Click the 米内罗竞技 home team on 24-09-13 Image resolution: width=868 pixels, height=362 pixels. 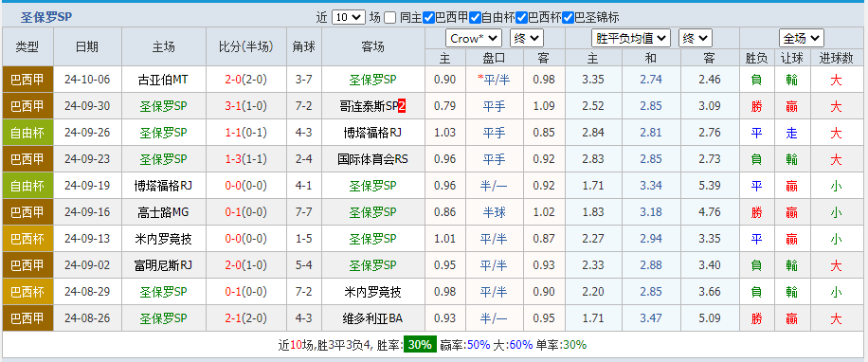(163, 239)
